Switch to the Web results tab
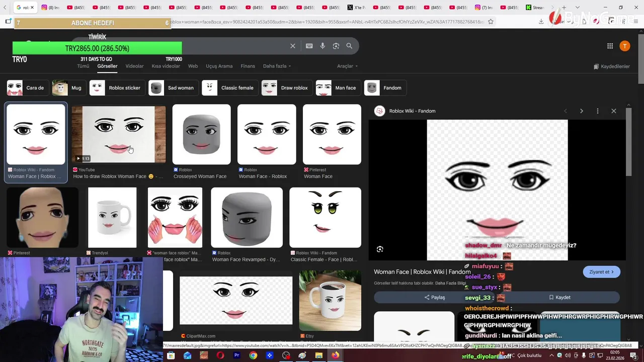The image size is (644, 362). click(193, 66)
